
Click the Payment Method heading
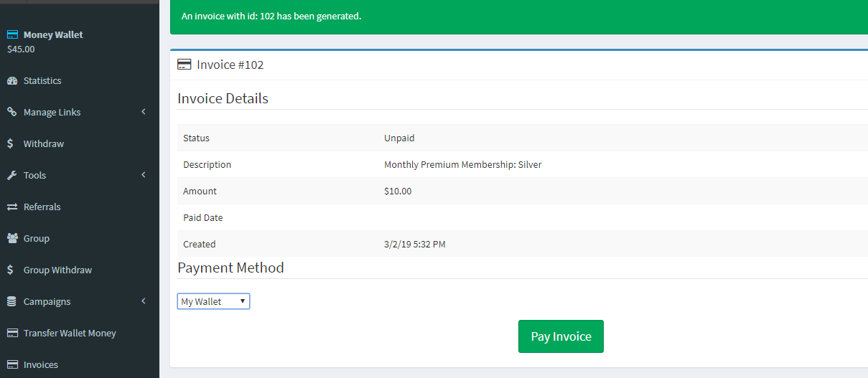pyautogui.click(x=230, y=268)
